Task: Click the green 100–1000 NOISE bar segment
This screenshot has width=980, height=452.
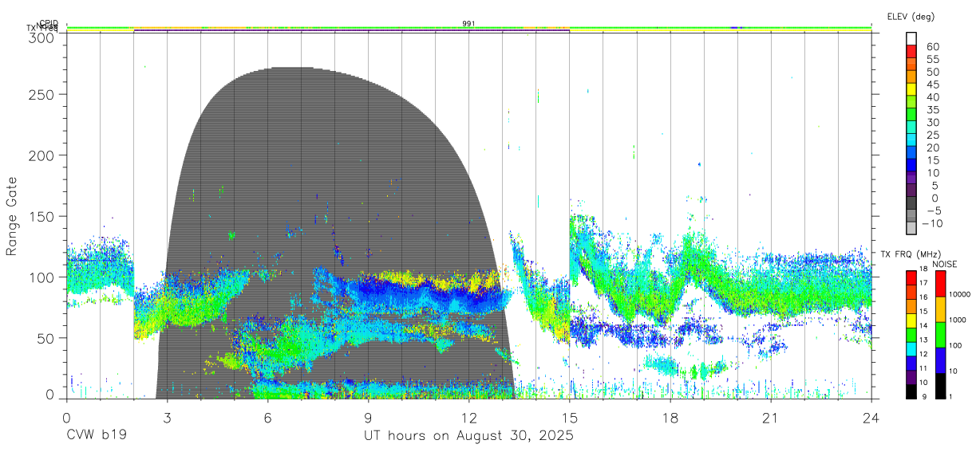Action: tap(939, 334)
